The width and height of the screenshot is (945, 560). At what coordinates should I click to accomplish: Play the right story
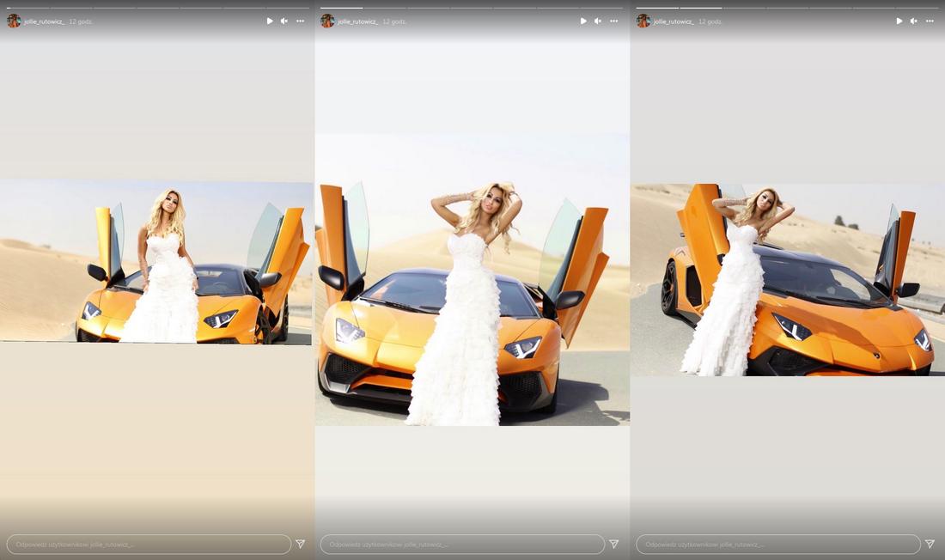[899, 21]
